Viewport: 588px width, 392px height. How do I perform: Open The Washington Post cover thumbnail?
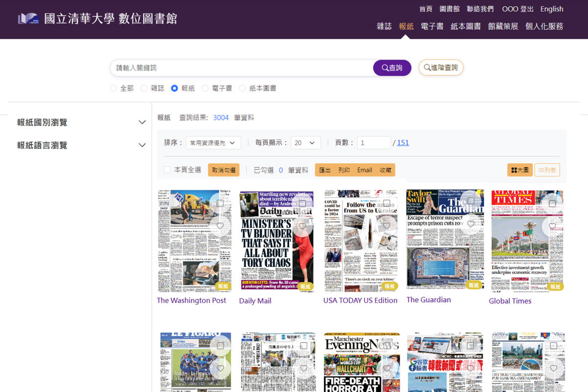click(x=194, y=241)
